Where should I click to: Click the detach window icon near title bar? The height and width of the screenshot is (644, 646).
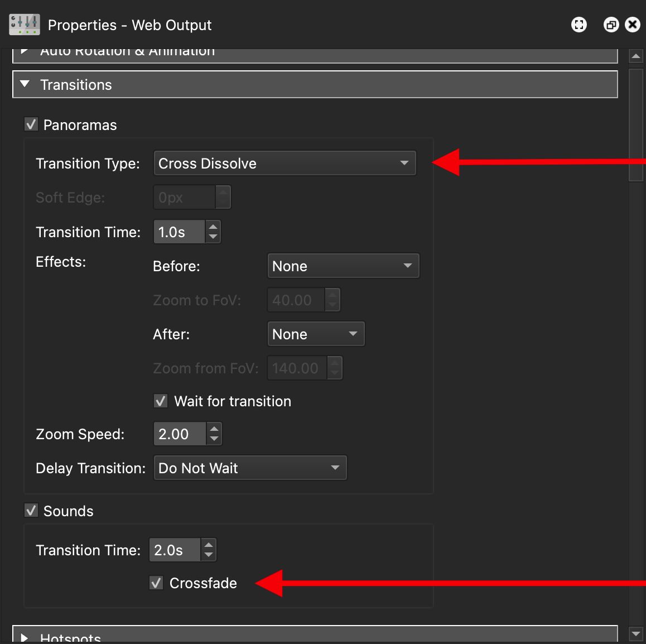[611, 25]
